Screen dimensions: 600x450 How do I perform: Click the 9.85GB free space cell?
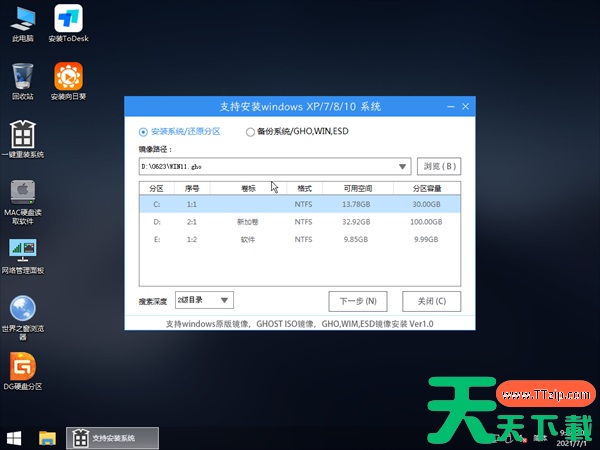pyautogui.click(x=356, y=240)
